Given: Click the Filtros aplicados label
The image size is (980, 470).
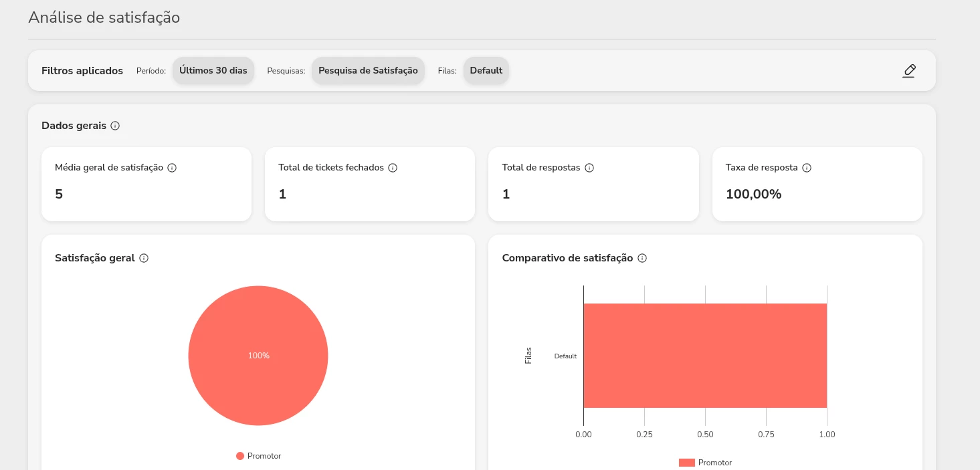Looking at the screenshot, I should (x=82, y=71).
